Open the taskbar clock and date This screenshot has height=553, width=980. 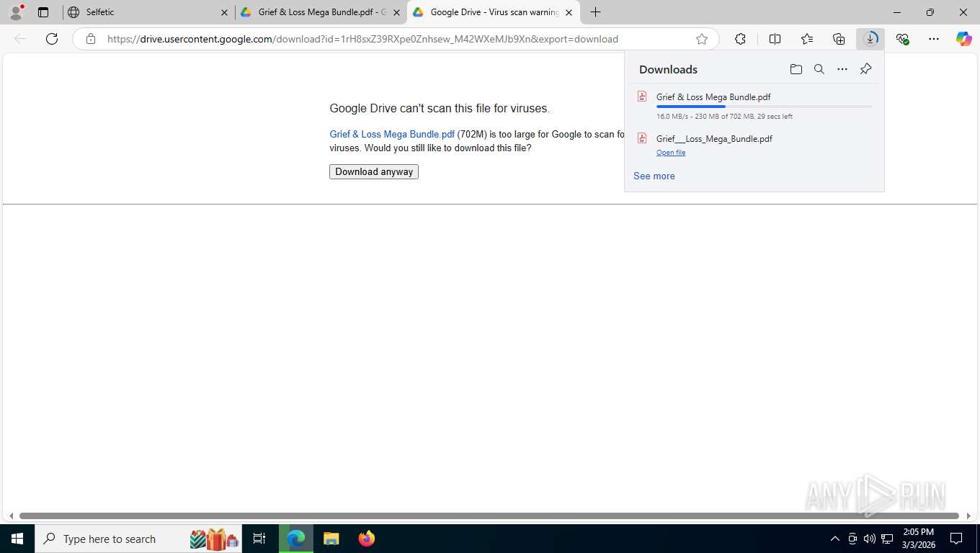918,539
